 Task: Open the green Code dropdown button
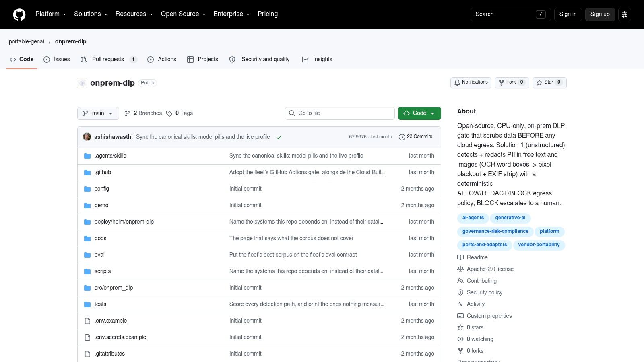[419, 113]
